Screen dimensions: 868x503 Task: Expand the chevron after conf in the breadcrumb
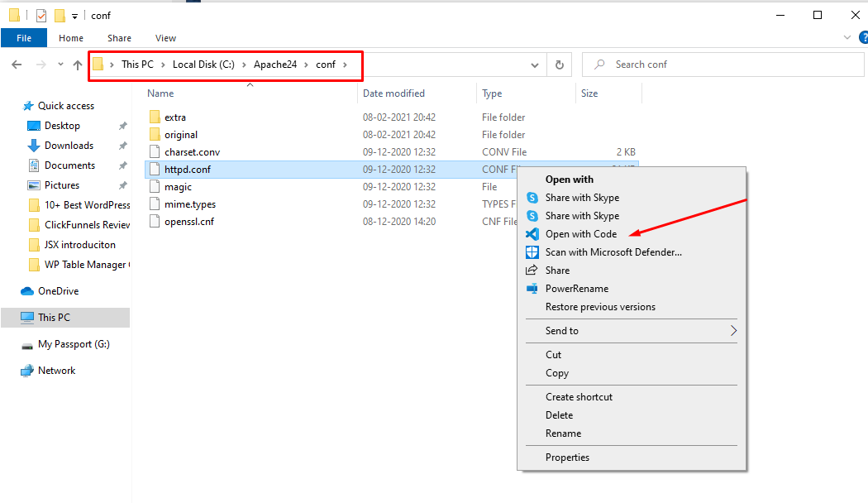345,65
